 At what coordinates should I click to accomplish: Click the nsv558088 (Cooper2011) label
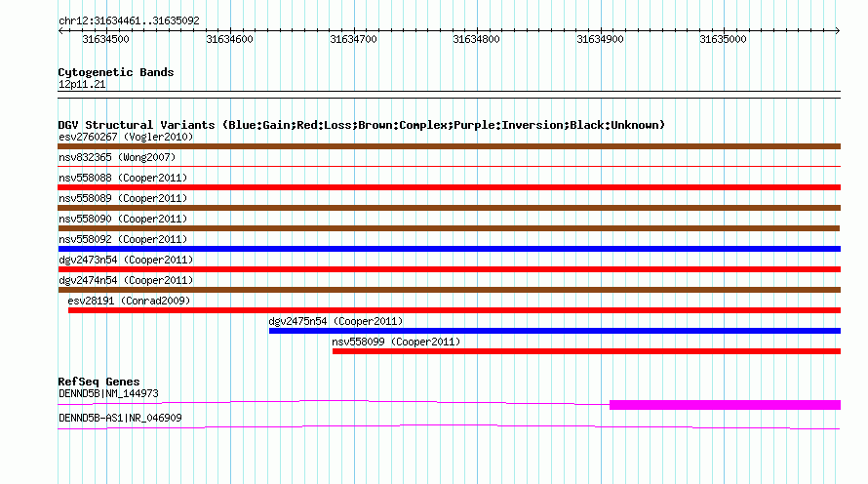(x=123, y=178)
